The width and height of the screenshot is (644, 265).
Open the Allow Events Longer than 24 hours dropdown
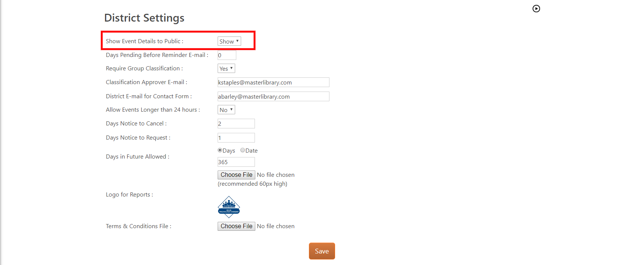tap(226, 110)
